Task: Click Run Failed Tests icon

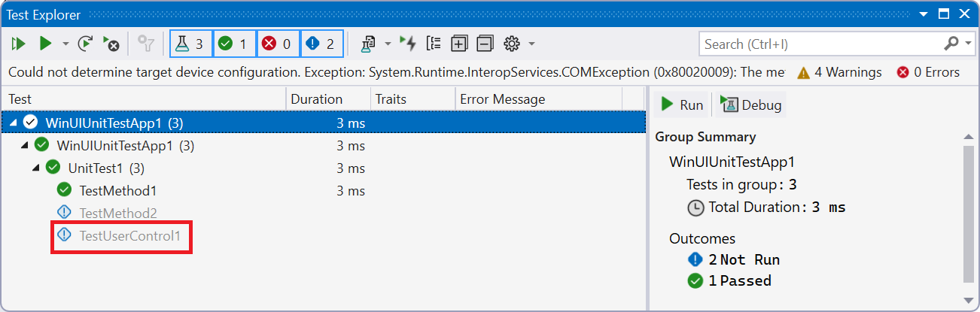Action: 111,44
